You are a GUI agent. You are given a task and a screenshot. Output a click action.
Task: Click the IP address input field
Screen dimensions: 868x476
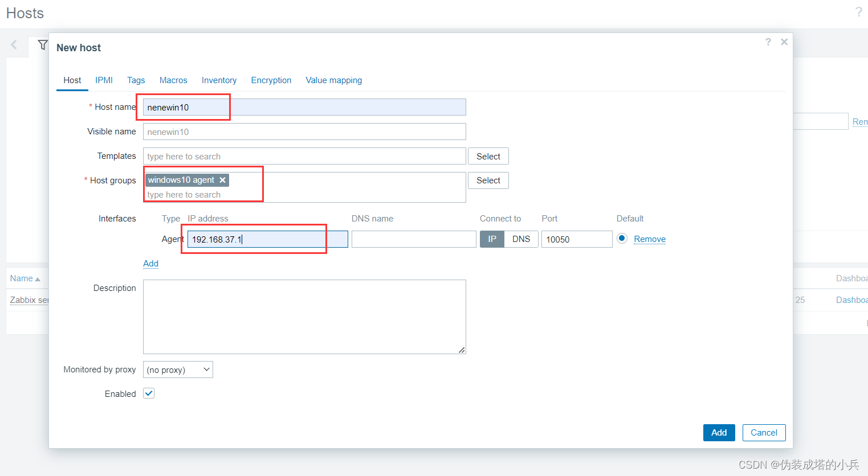(268, 239)
